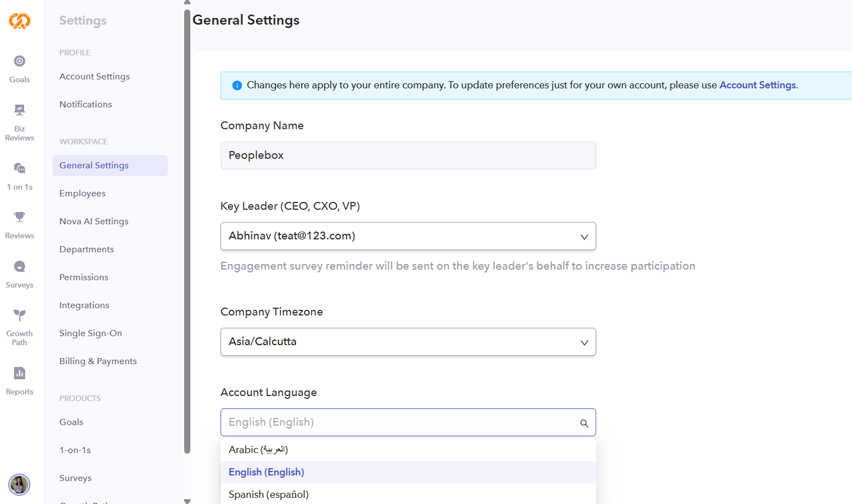This screenshot has width=852, height=504.
Task: Click the Company Name text field
Action: [408, 156]
